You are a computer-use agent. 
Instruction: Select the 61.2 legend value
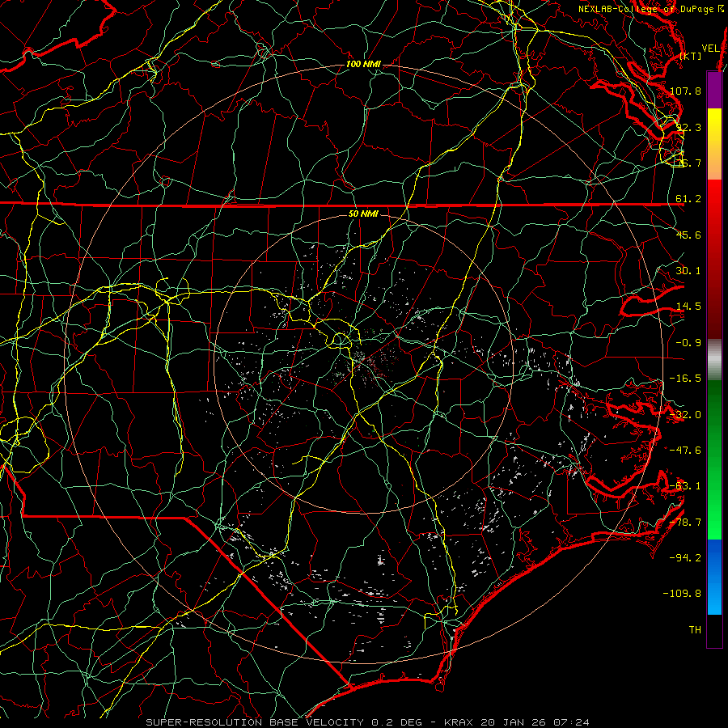point(688,199)
